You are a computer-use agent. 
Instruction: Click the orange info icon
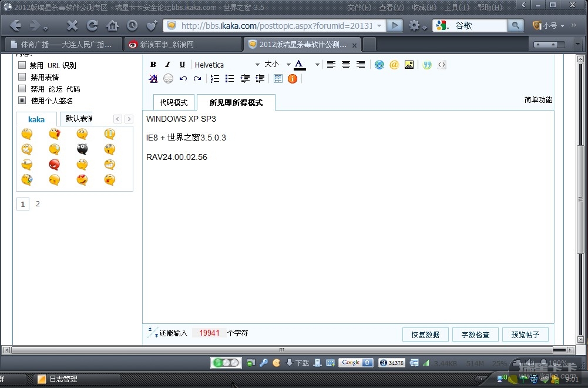pos(293,78)
